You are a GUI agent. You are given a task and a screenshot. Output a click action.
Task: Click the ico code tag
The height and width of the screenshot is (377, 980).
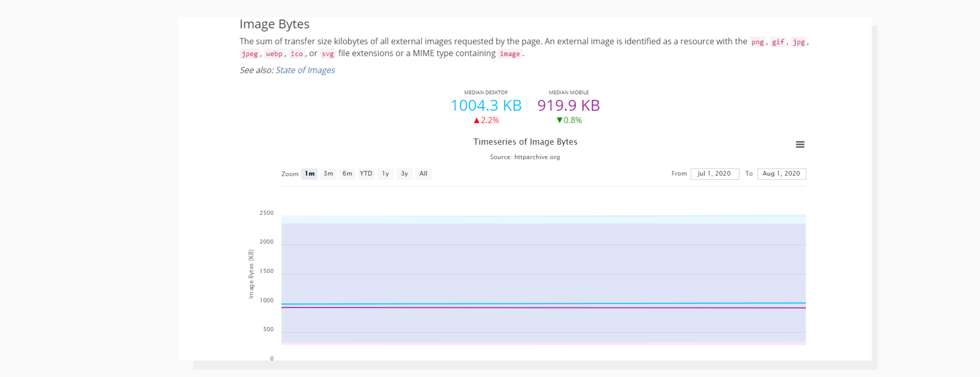(x=297, y=54)
